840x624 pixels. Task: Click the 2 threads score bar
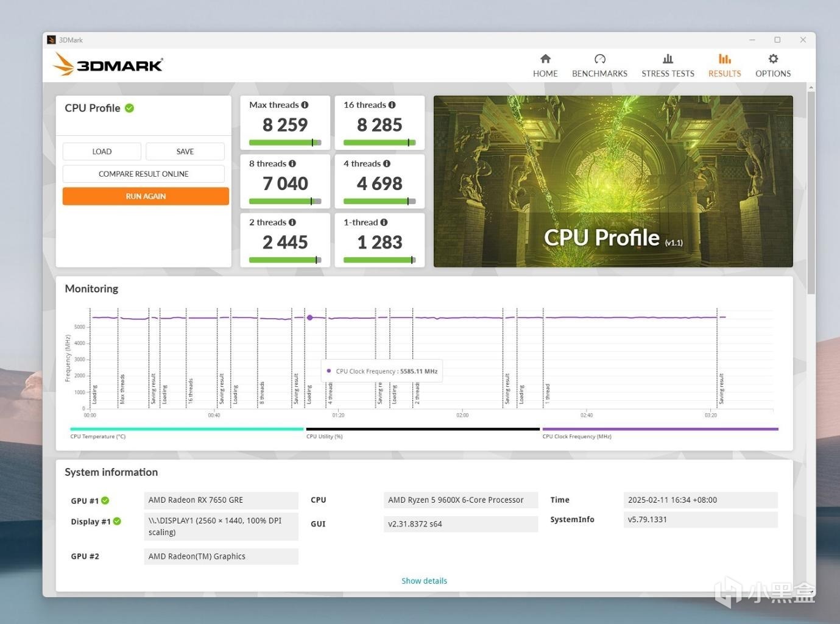point(285,260)
